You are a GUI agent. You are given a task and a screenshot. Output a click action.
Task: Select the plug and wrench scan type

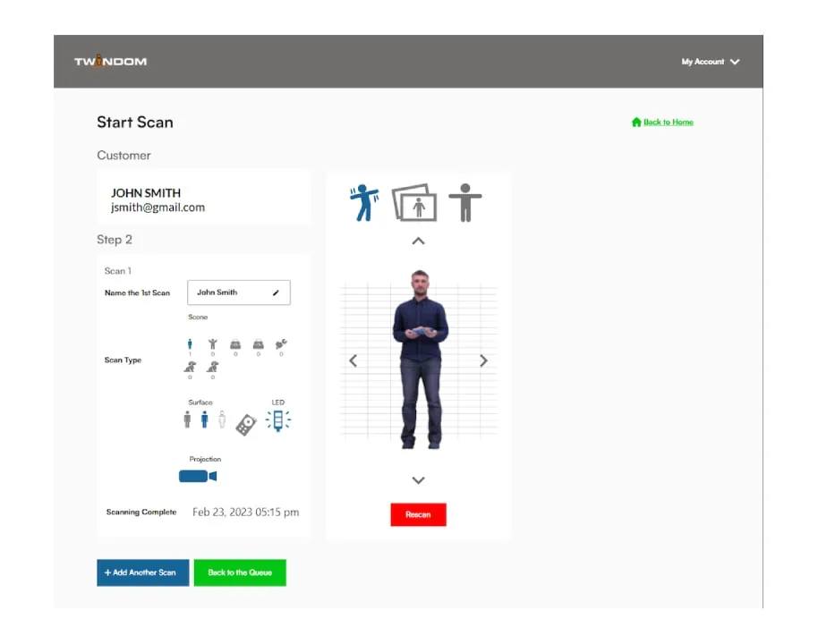click(281, 344)
